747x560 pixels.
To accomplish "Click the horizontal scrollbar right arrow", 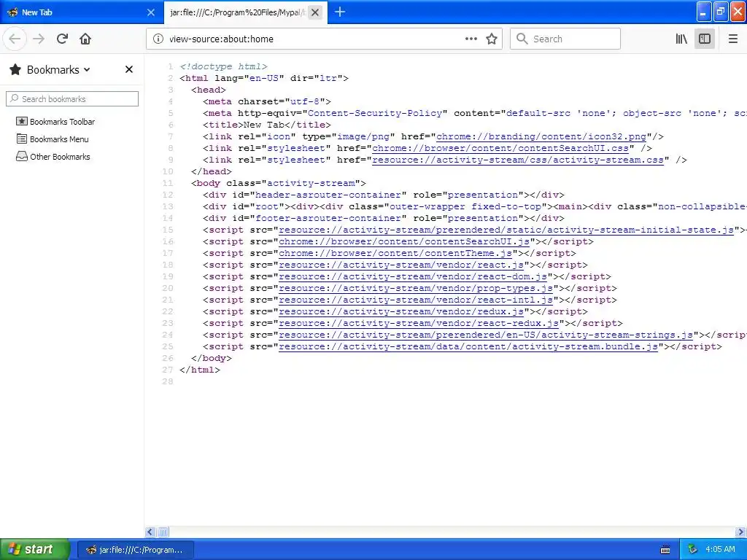I will pos(741,532).
